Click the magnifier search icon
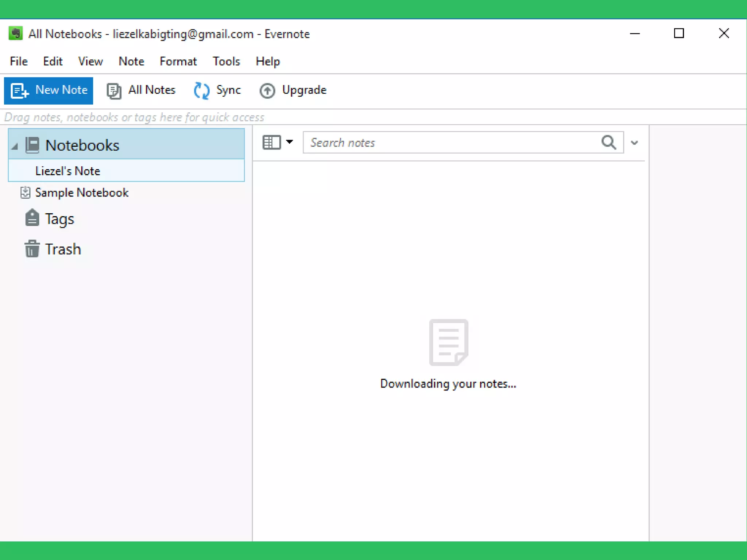The image size is (747, 560). tap(608, 143)
